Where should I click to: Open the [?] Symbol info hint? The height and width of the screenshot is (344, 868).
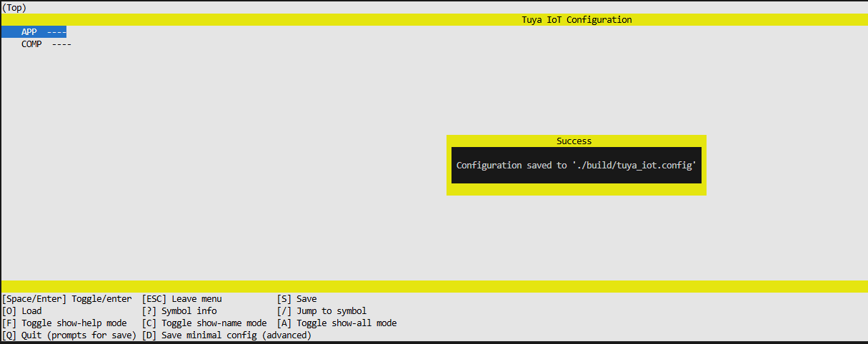point(179,311)
